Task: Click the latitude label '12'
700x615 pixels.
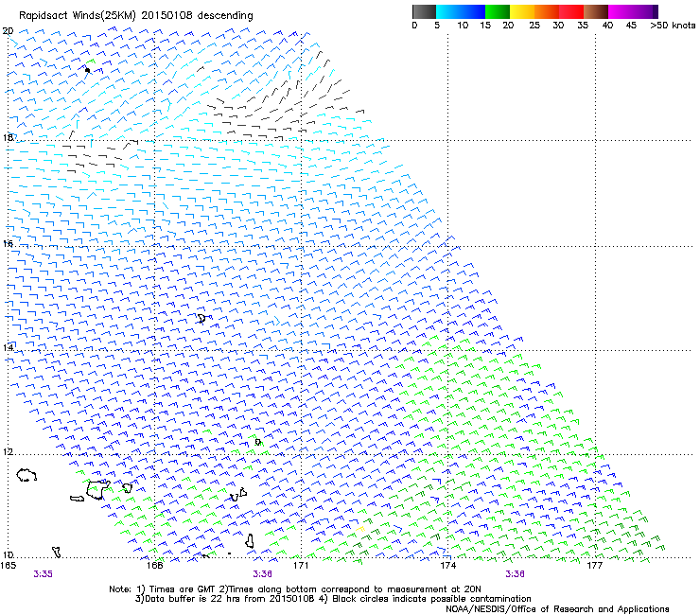Action: 8,452
